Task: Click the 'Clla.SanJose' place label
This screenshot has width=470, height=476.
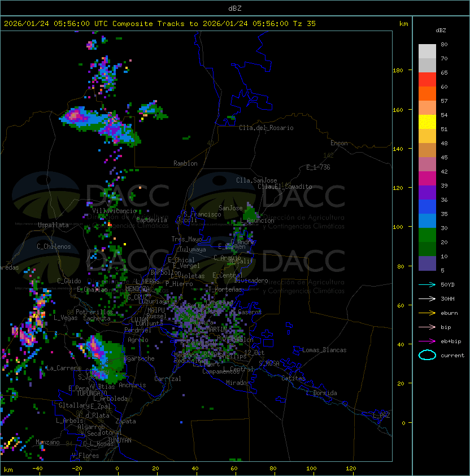Action: pos(256,180)
